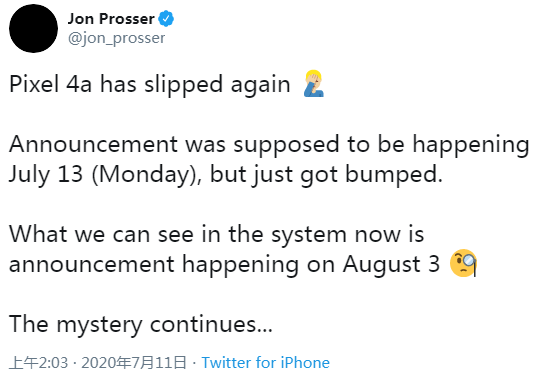
Task: Click the 'Pixel 4a has slipped again' line
Action: [x=150, y=84]
